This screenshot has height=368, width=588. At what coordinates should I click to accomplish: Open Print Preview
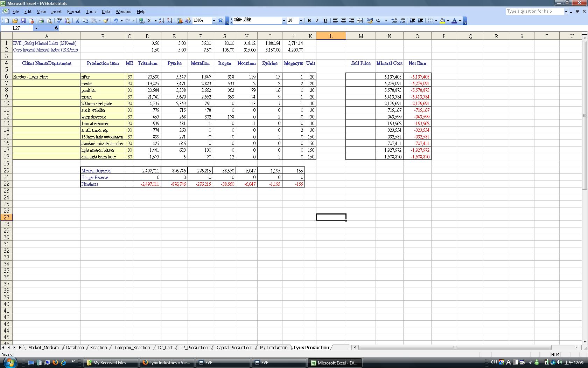(x=49, y=21)
